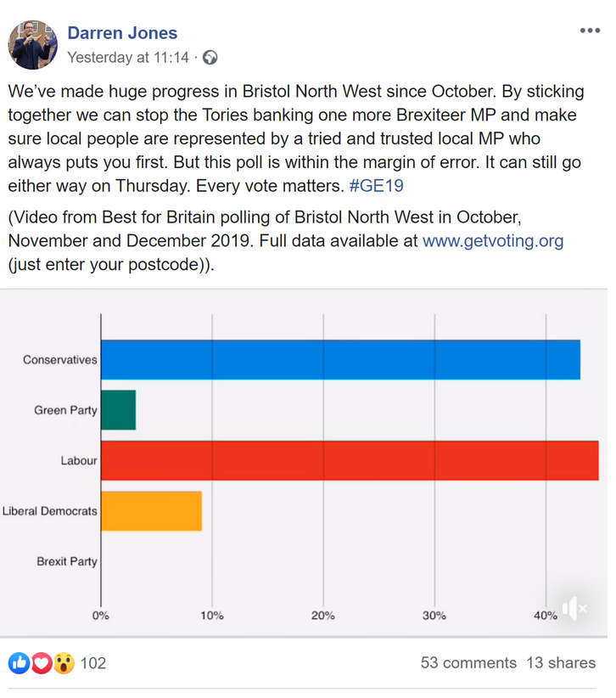Click 13 shares to view who shared
The image size is (616, 698).
(561, 663)
